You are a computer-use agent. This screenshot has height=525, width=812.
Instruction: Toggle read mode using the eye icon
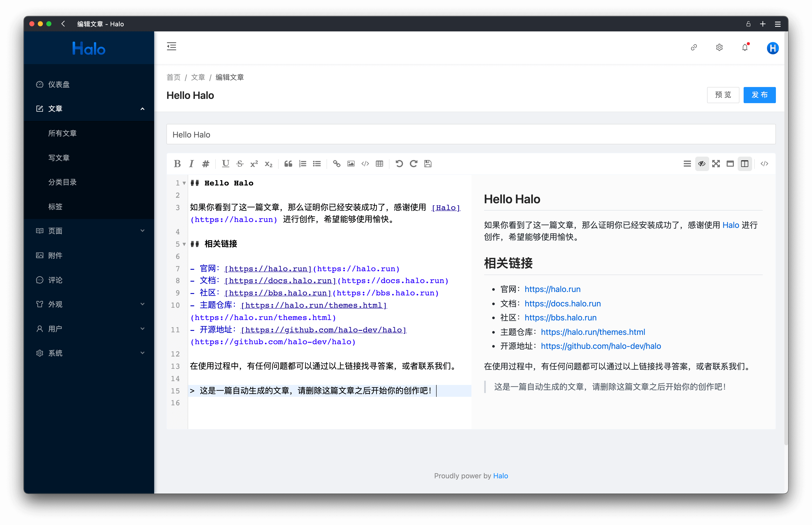[702, 164]
